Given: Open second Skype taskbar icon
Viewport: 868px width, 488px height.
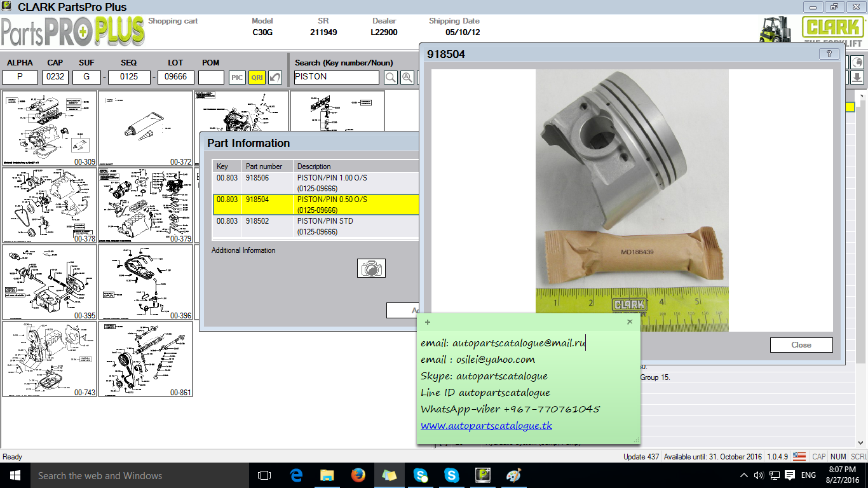Looking at the screenshot, I should (452, 475).
